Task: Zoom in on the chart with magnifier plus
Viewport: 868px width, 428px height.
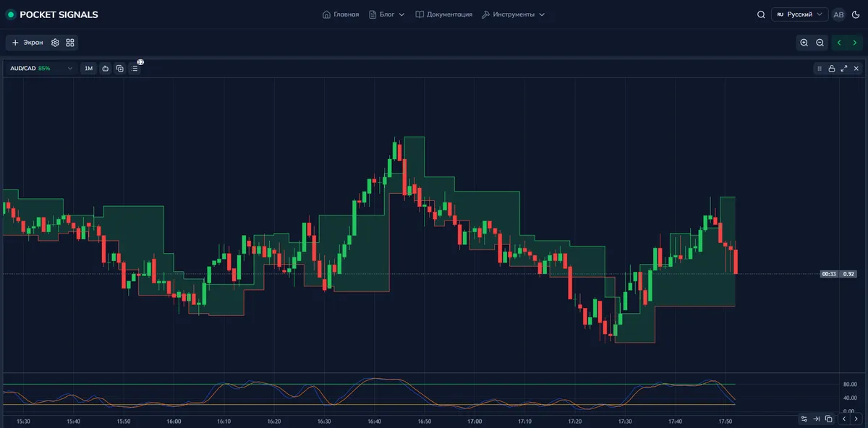Action: click(804, 43)
